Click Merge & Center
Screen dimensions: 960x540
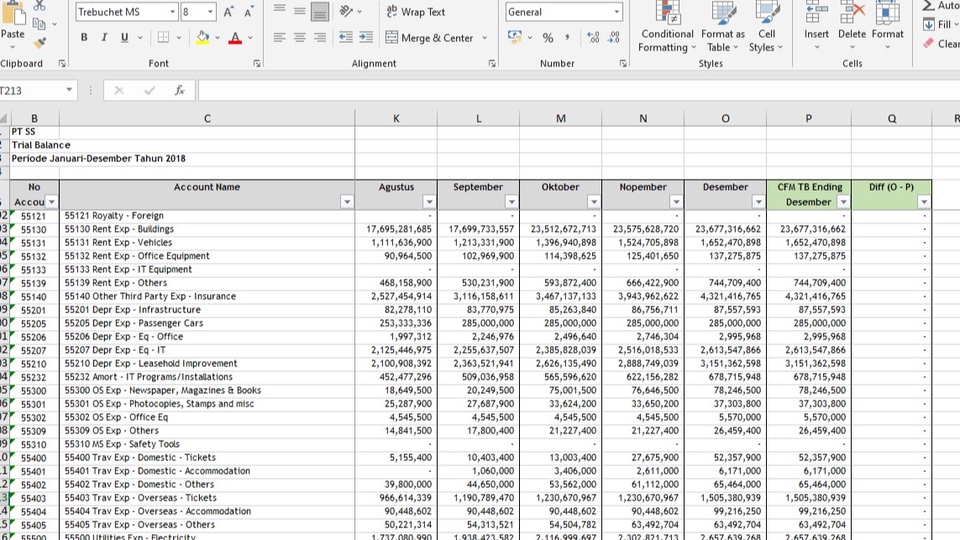(430, 38)
